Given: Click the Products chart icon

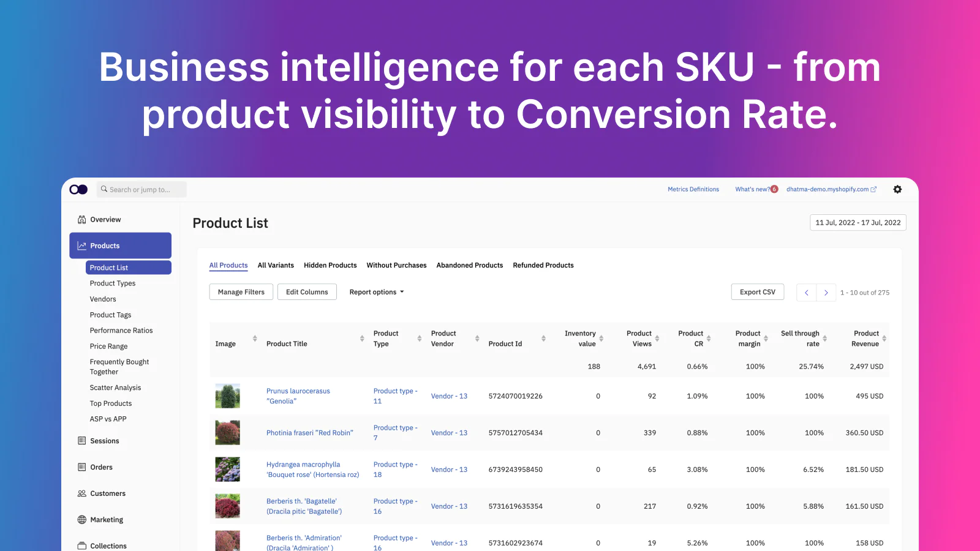Looking at the screenshot, I should [81, 246].
